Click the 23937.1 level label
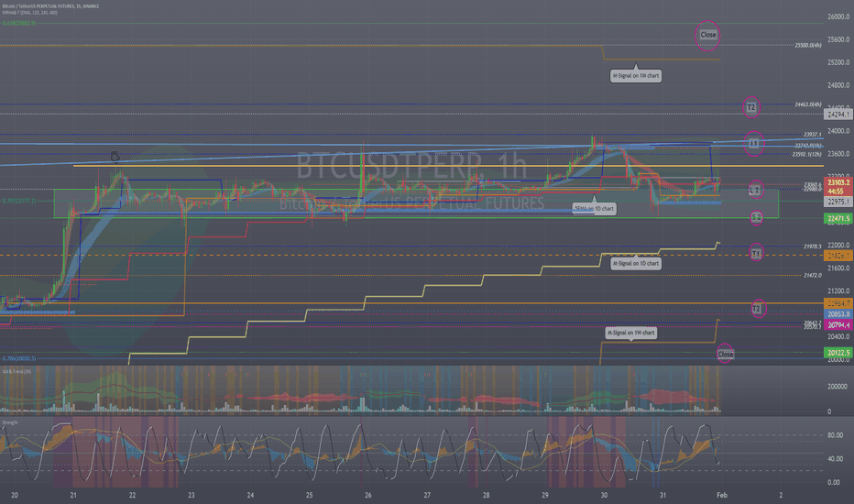 [x=812, y=135]
